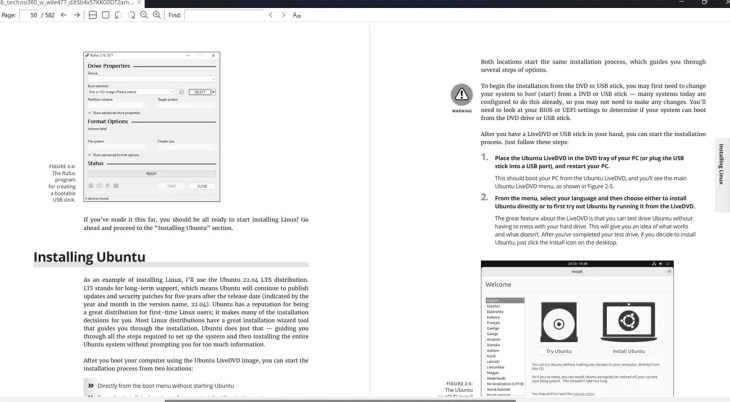
Task: Click the Find text field
Action: [225, 15]
